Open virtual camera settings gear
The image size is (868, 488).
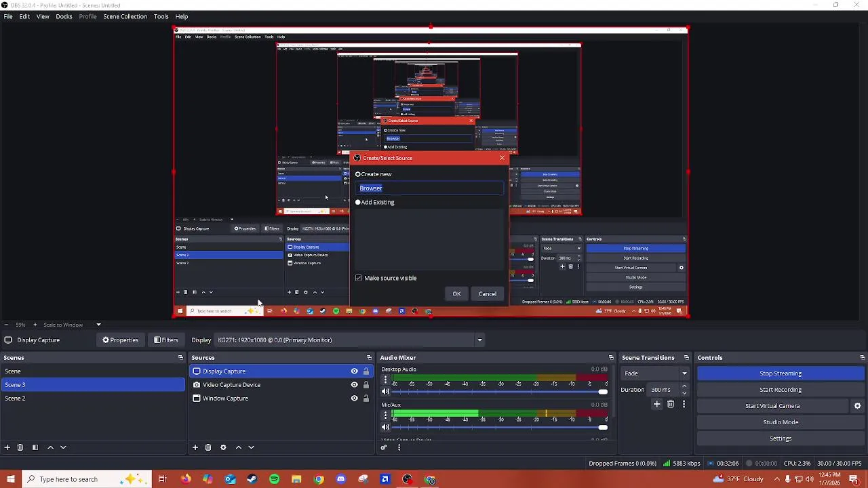click(857, 406)
